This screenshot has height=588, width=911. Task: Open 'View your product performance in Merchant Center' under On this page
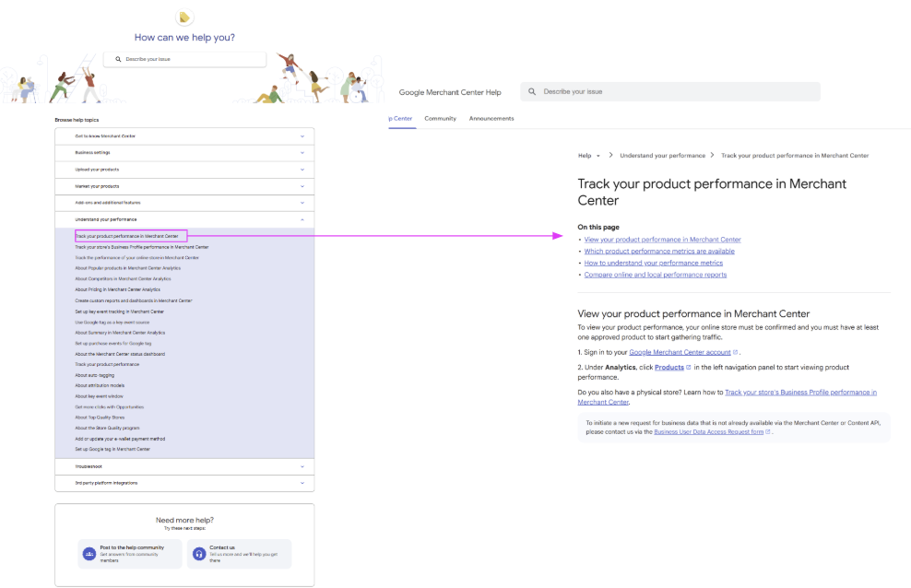pos(662,240)
